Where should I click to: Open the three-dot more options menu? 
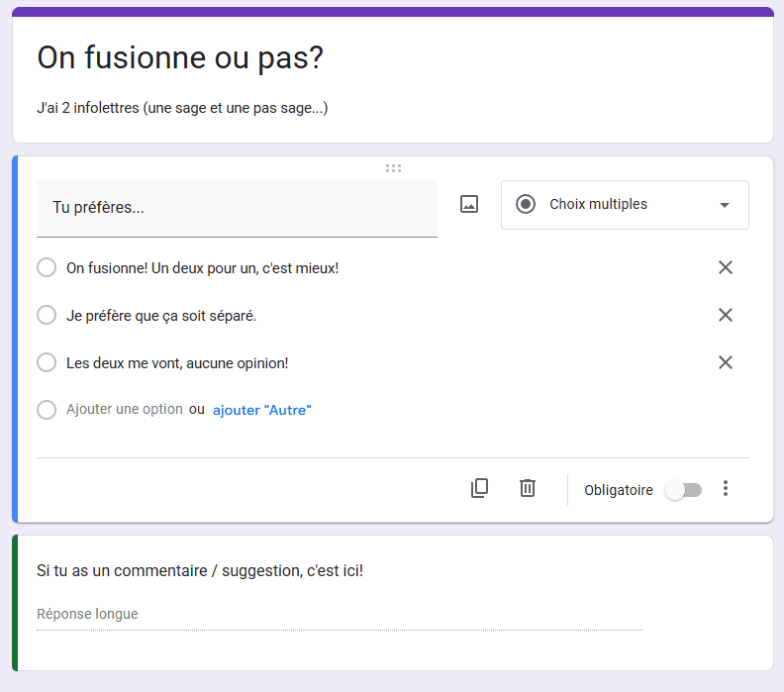[x=726, y=488]
